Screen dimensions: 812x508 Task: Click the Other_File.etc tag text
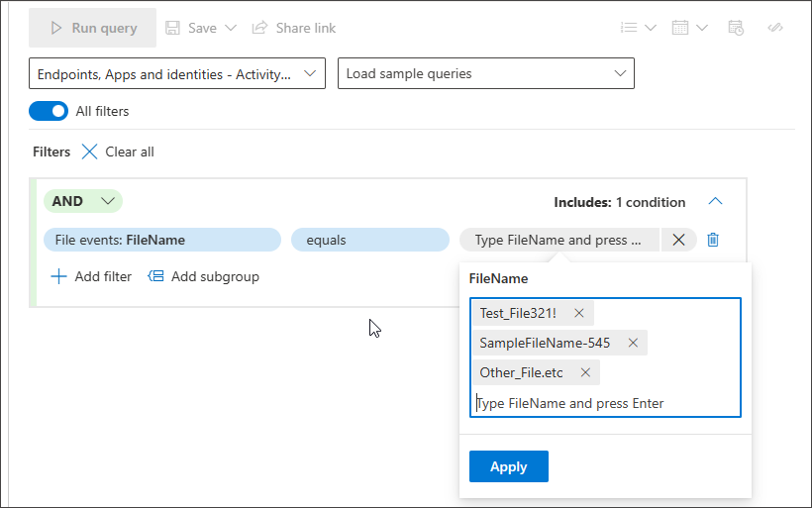(x=521, y=372)
